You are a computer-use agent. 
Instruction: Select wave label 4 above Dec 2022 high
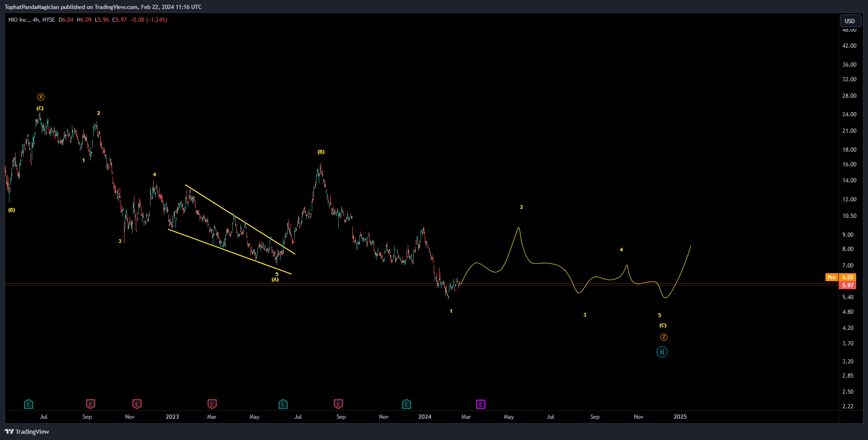tap(154, 174)
